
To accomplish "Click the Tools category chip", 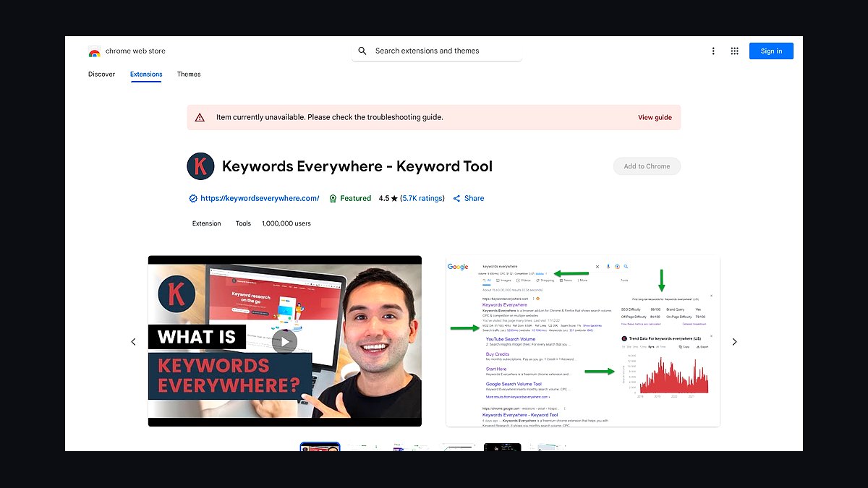I will 243,223.
